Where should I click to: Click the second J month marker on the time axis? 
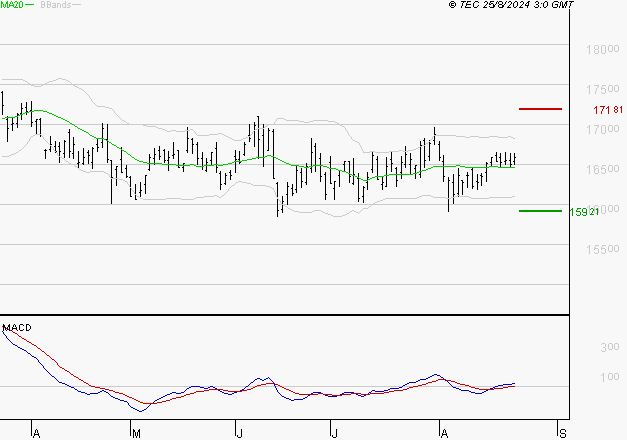[334, 434]
